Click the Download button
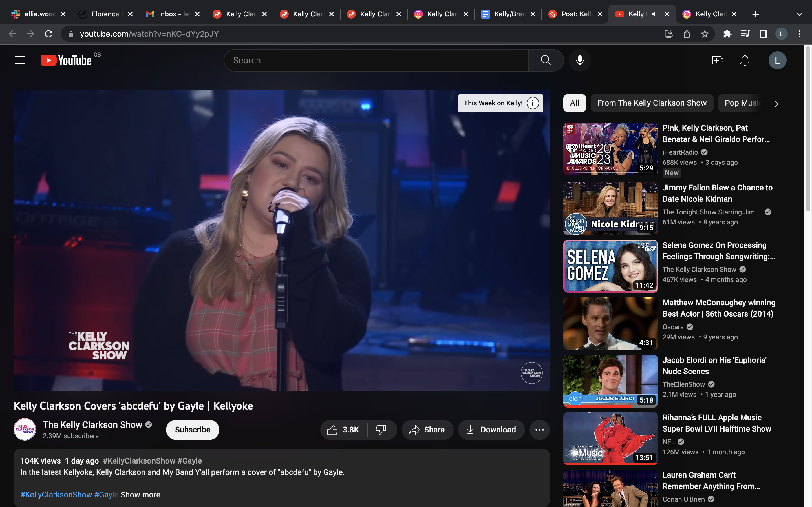This screenshot has height=507, width=812. click(x=491, y=430)
